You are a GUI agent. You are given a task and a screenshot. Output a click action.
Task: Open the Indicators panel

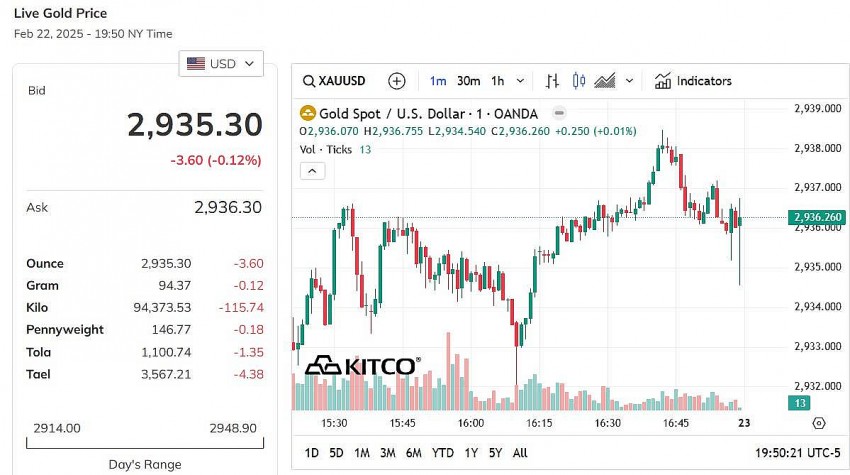click(693, 81)
